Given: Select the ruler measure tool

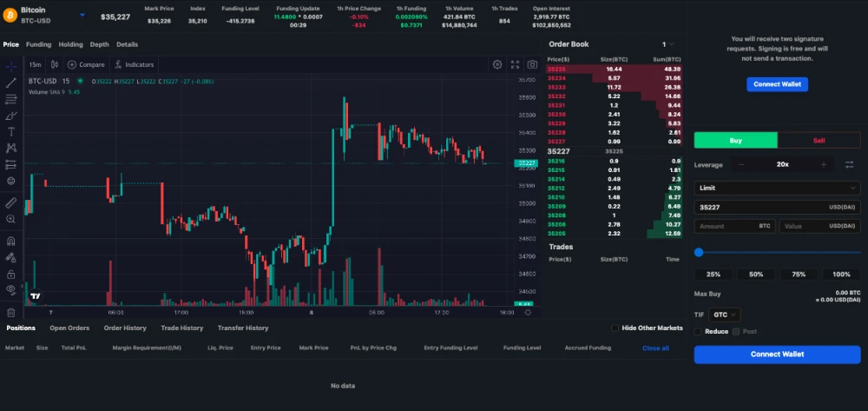Looking at the screenshot, I should click(10, 203).
